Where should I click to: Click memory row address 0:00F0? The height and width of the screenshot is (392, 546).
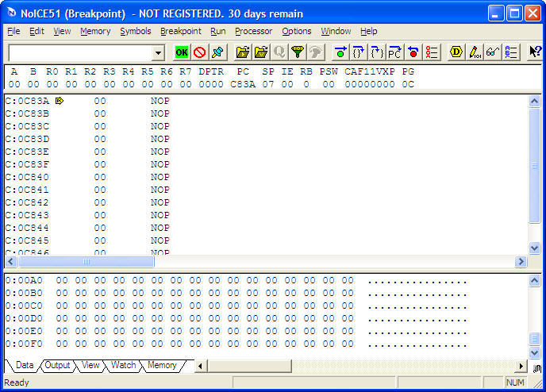tap(24, 344)
